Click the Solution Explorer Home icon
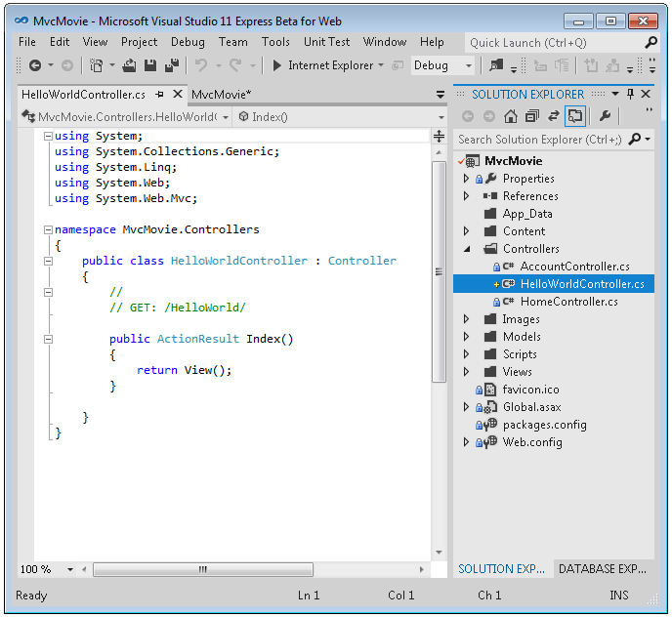Viewport: 672px width, 617px height. [511, 116]
